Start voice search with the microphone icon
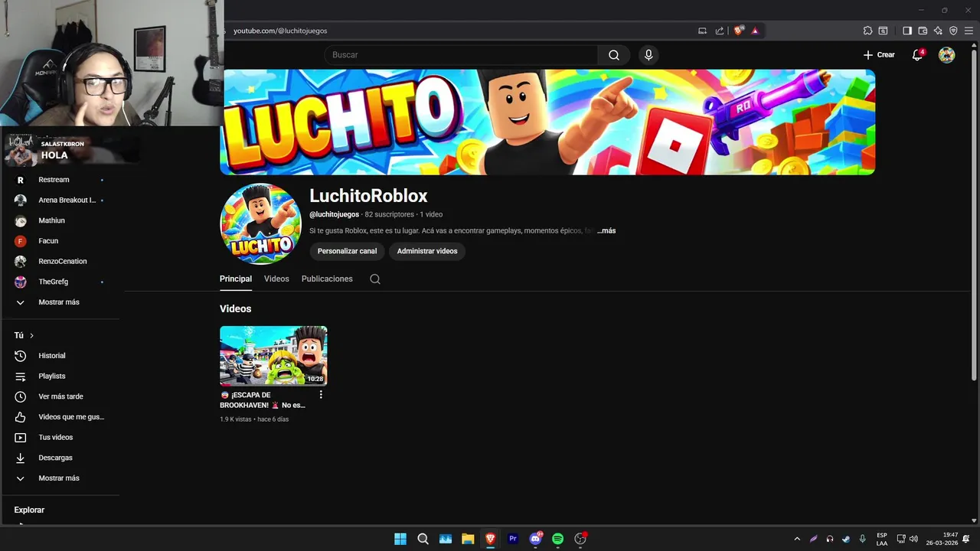 click(648, 55)
